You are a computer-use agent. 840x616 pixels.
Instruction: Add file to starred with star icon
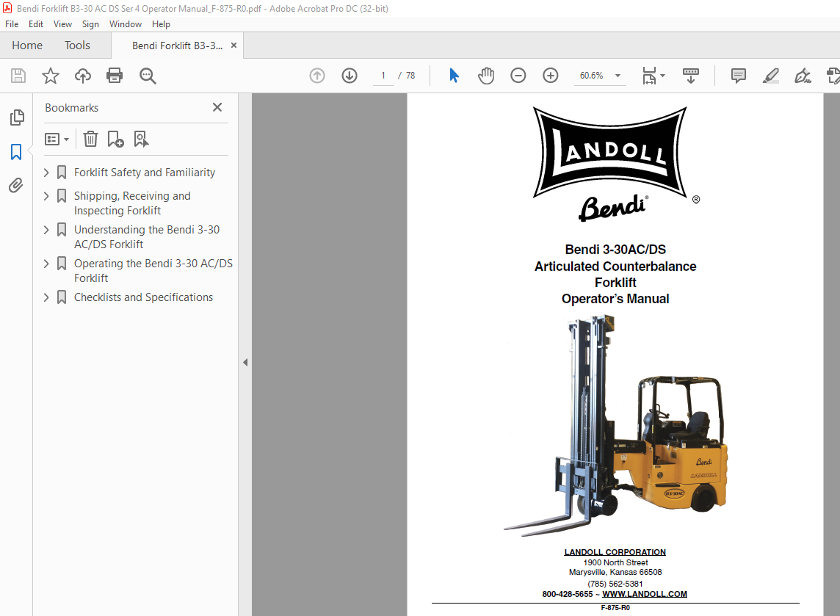pos(51,76)
